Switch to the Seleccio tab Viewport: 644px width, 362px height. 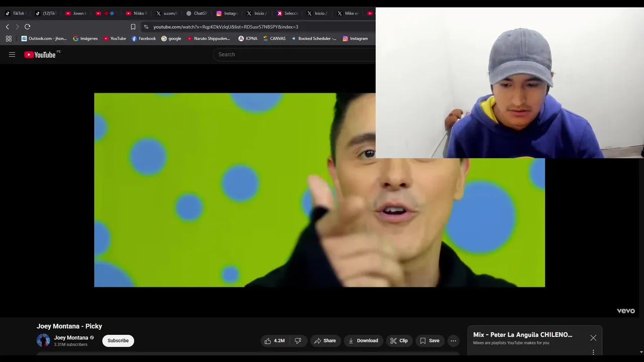pos(287,14)
